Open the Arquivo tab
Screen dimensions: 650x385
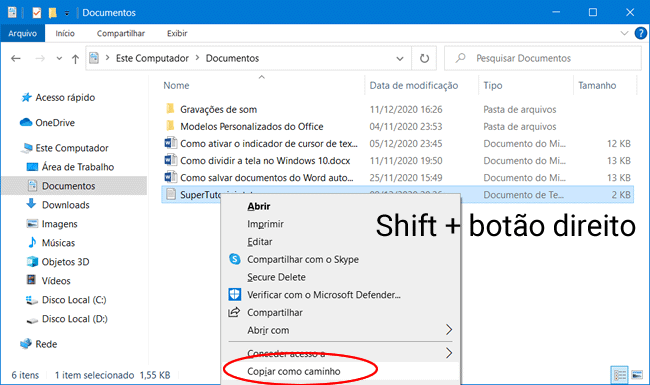tap(22, 33)
